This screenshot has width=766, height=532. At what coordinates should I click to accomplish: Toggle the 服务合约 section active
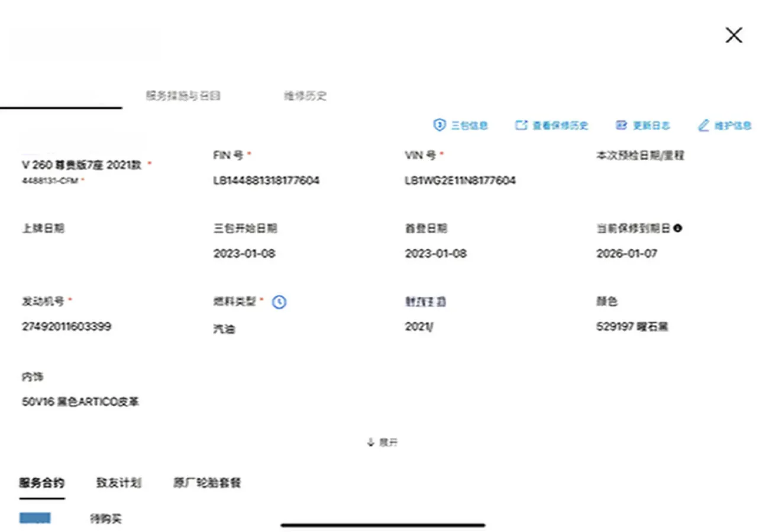(41, 483)
